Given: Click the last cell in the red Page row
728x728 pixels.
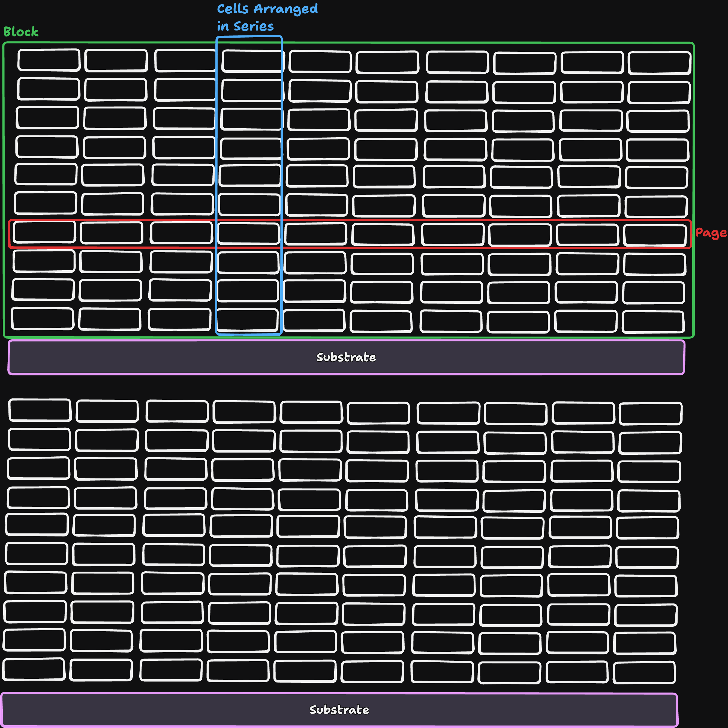Looking at the screenshot, I should coord(655,235).
